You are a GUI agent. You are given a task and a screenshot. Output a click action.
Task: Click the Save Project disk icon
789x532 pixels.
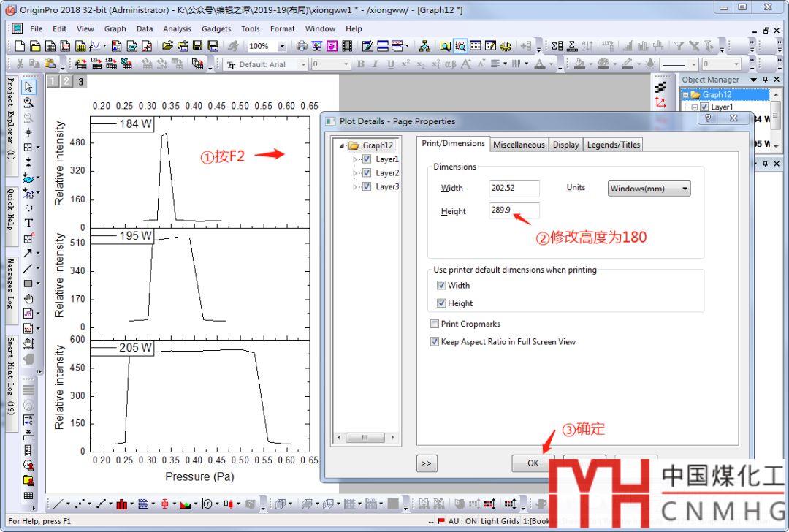(198, 46)
